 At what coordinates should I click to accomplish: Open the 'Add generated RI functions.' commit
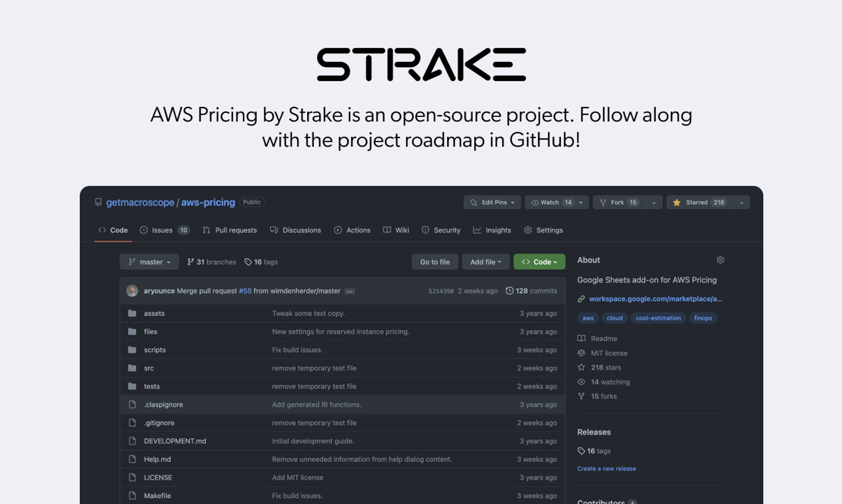(x=317, y=405)
